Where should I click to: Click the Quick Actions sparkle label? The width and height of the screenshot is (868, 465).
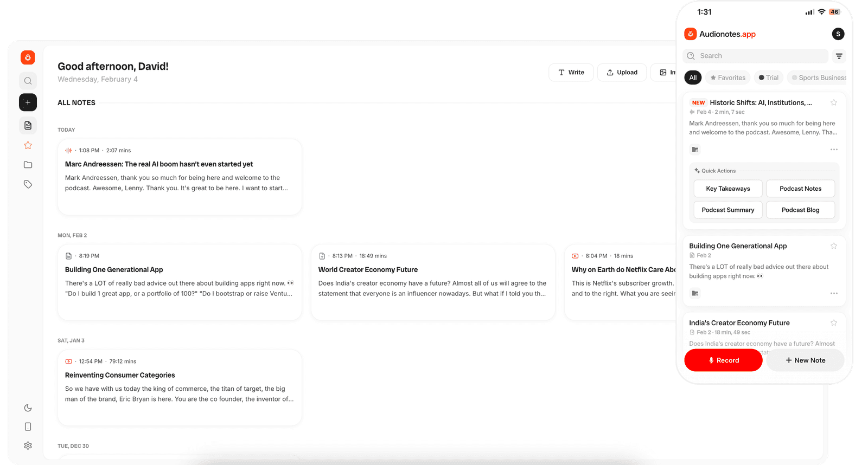(x=715, y=171)
